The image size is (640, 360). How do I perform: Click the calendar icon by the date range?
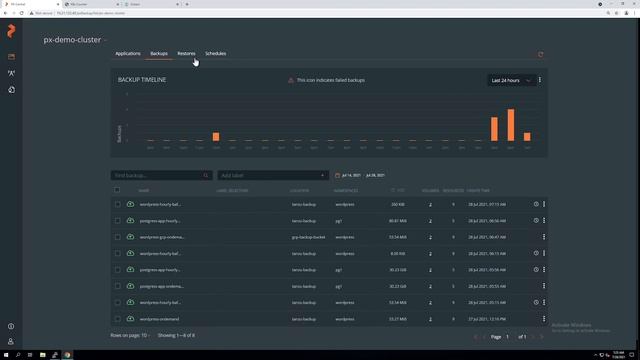coord(337,176)
